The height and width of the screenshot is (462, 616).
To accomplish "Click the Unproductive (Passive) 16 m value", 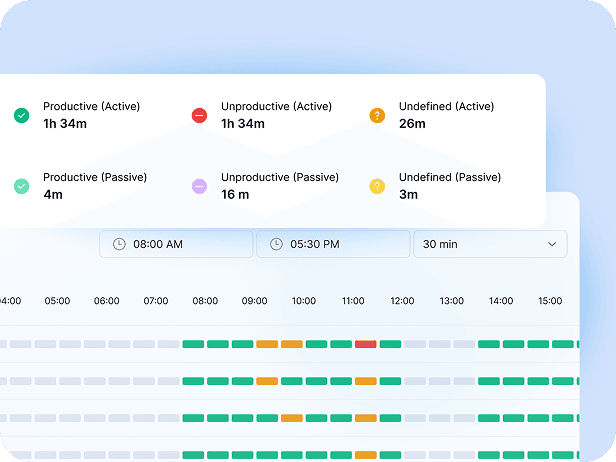I will tap(235, 194).
